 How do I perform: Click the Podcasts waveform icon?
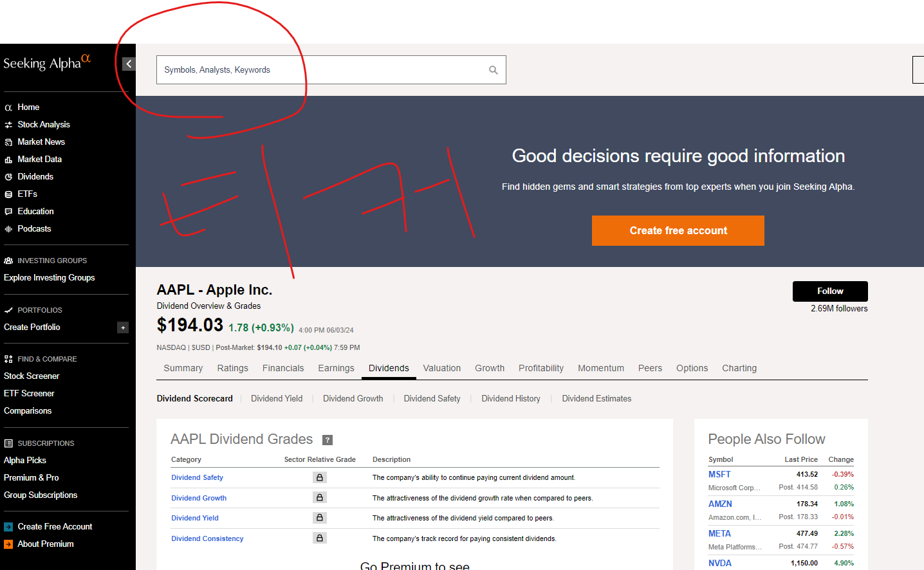click(x=8, y=229)
